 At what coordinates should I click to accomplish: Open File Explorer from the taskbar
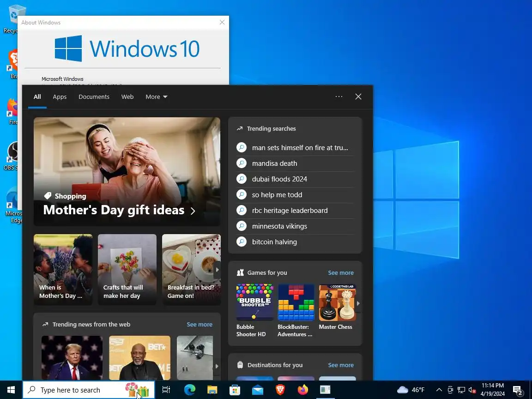(x=212, y=390)
